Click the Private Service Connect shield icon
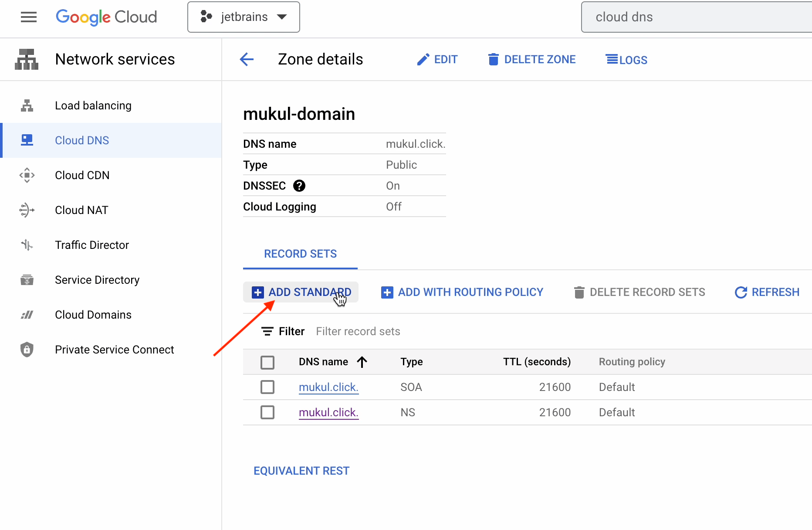The width and height of the screenshot is (812, 530). point(27,350)
